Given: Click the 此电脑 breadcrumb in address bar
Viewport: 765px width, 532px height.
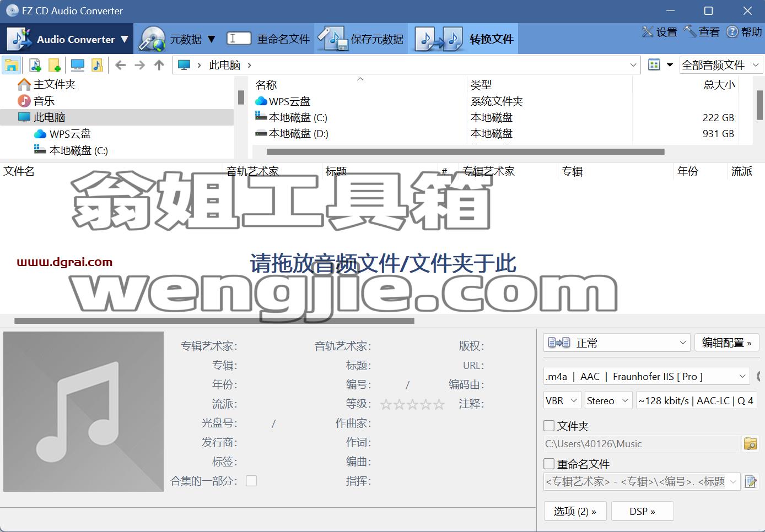Looking at the screenshot, I should pyautogui.click(x=224, y=65).
